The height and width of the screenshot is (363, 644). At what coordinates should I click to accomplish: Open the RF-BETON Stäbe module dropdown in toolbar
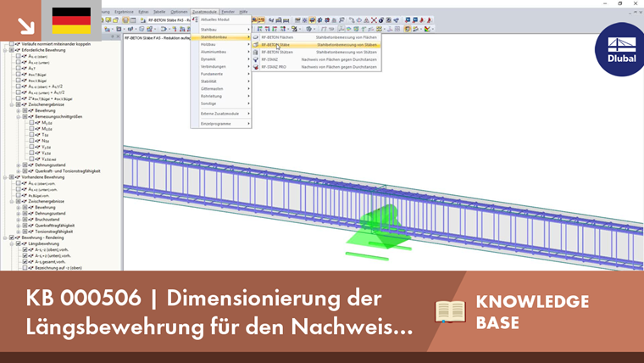(168, 20)
